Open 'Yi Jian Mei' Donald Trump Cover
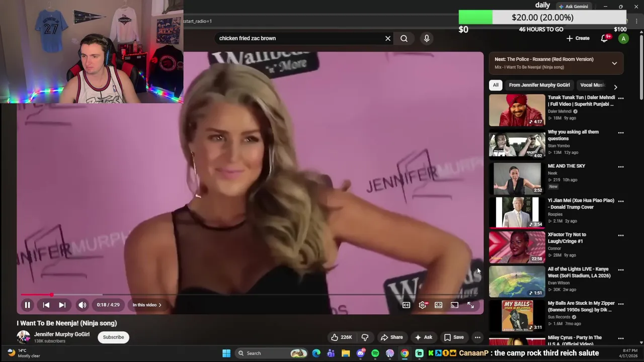The height and width of the screenshot is (362, 644). click(x=581, y=204)
